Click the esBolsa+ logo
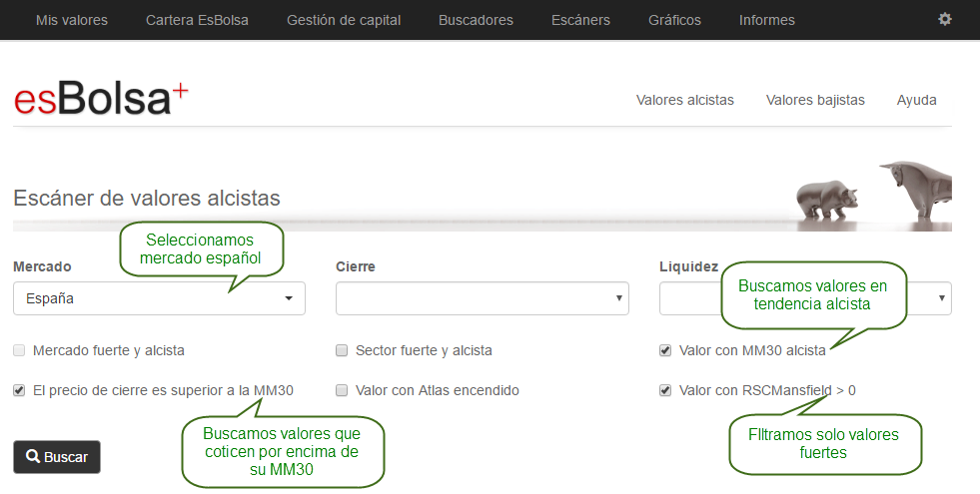Viewport: 980px width, 494px height. point(101,100)
